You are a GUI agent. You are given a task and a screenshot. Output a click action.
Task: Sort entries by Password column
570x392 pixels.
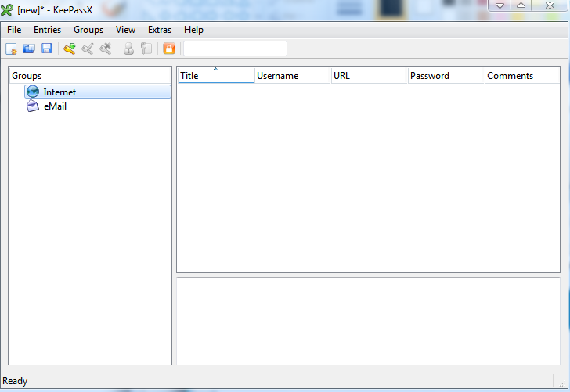click(x=446, y=76)
